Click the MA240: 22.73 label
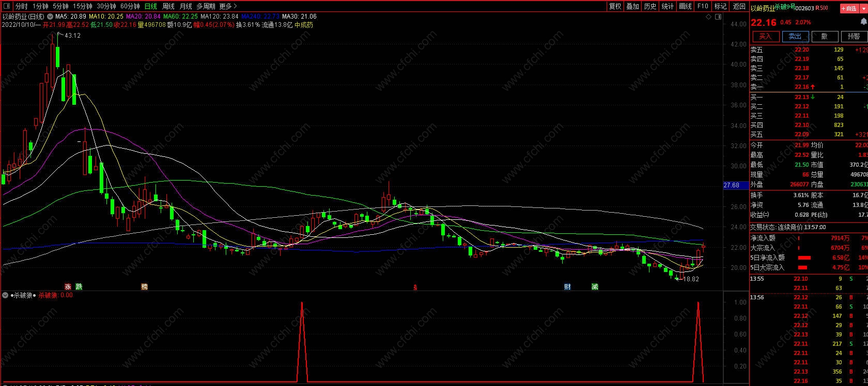Viewport: 868px width, 386px height. (260, 17)
